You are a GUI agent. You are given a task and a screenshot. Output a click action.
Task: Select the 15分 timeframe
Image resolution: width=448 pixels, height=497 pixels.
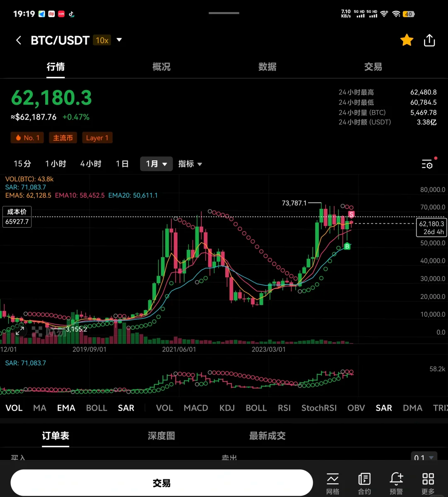point(22,164)
